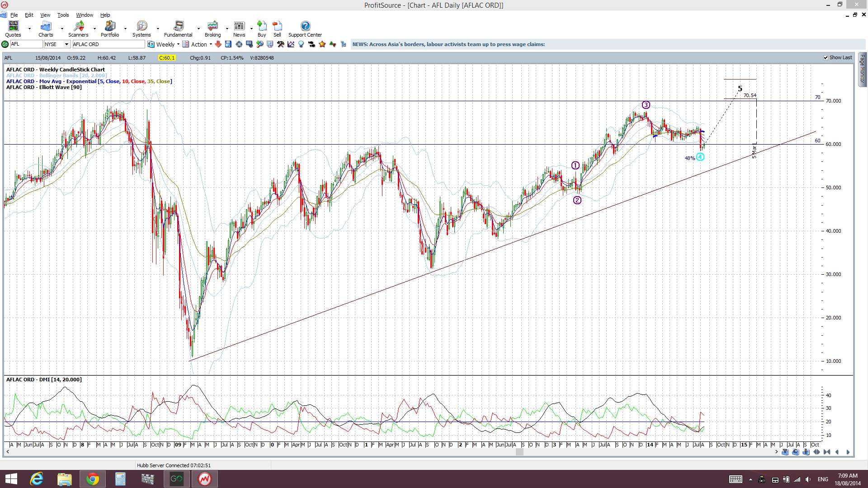868x488 pixels.
Task: Open the Support Center help icon
Action: (305, 28)
